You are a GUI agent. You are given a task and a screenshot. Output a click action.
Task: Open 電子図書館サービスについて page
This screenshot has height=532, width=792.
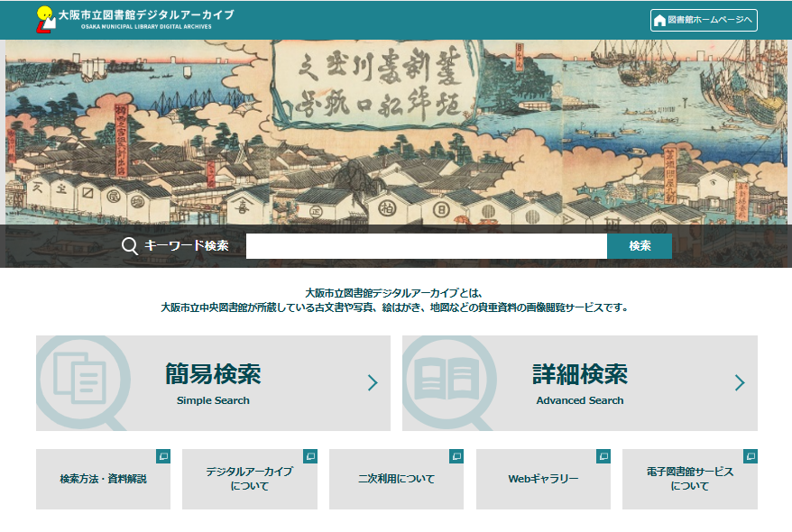(x=690, y=479)
